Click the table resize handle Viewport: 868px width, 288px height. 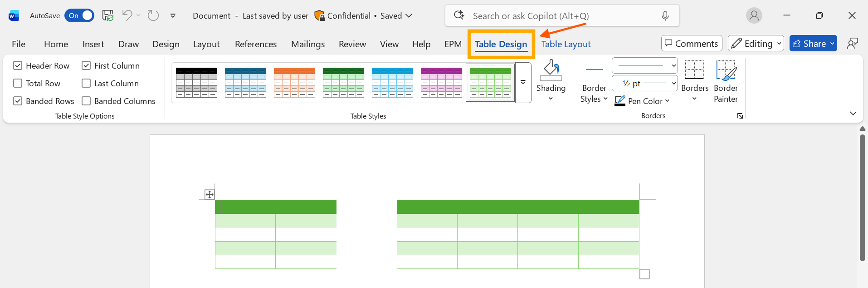[x=644, y=274]
